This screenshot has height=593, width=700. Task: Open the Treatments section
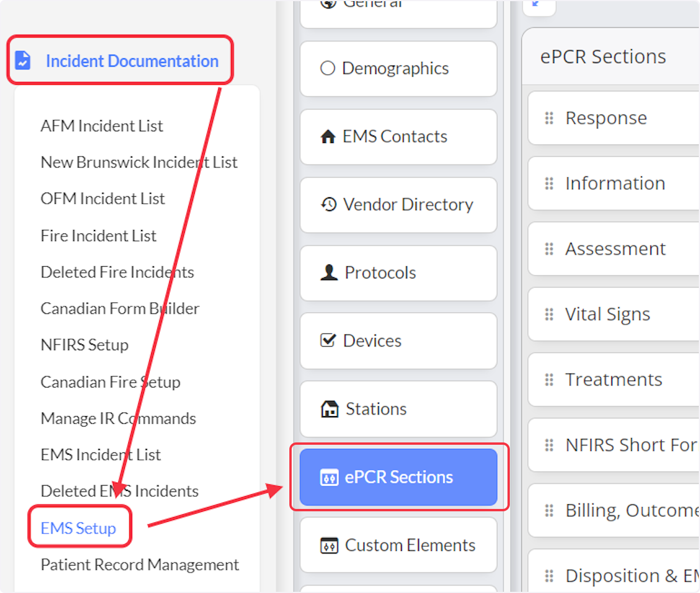(x=614, y=379)
